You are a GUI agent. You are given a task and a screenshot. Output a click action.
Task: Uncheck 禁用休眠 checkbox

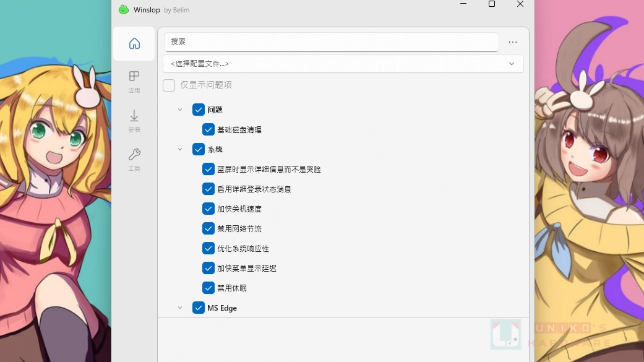208,288
